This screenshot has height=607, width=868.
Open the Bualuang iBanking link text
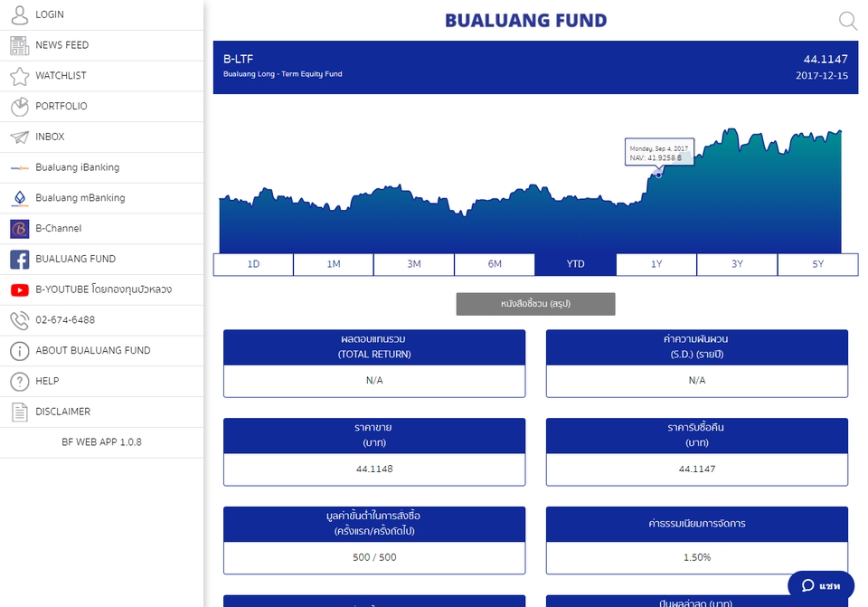pos(78,167)
